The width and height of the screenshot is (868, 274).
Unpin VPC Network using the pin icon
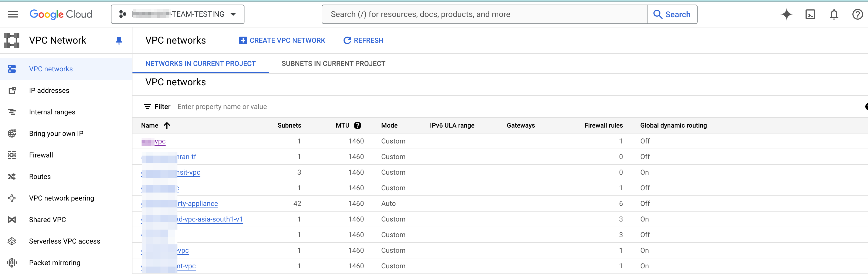[x=119, y=40]
